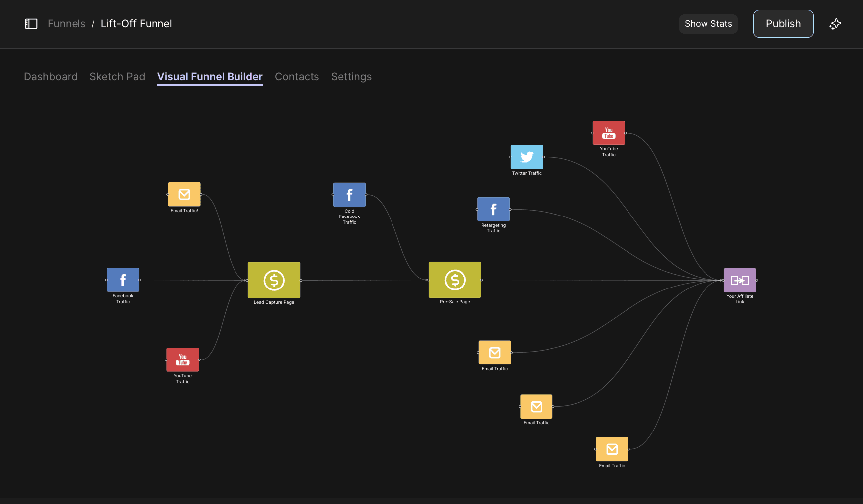Select the top YouTube Traffic node

tap(609, 133)
